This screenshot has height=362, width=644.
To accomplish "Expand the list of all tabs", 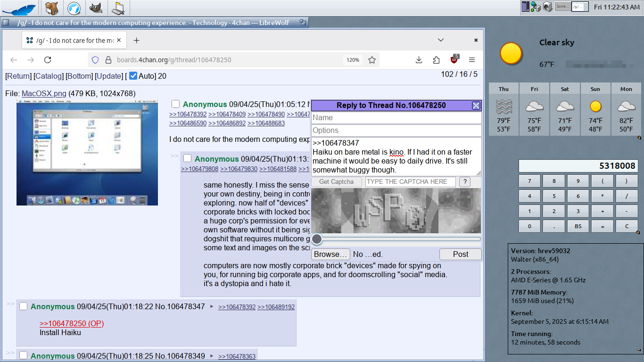I will [x=441, y=40].
